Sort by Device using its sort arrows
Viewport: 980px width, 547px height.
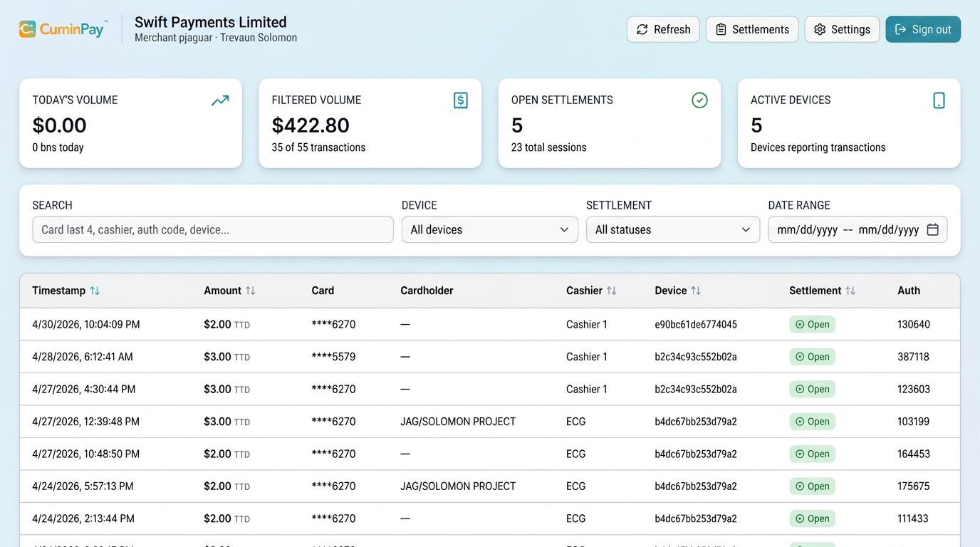coord(696,291)
